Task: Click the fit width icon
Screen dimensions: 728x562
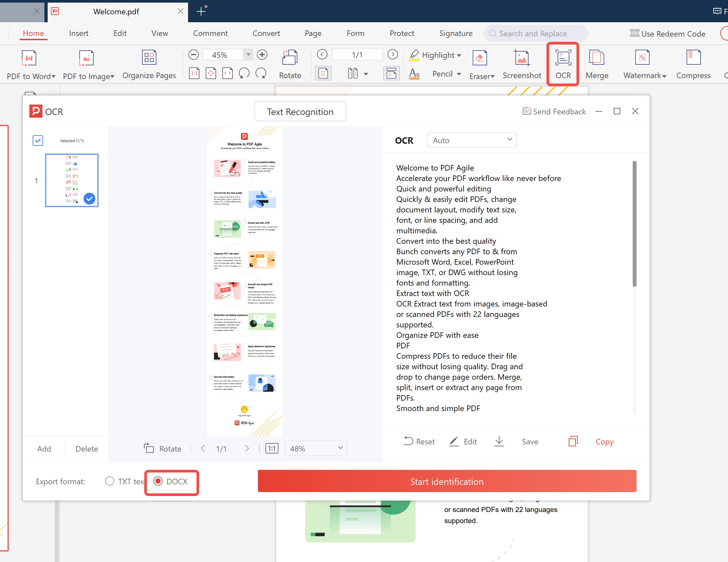Action: click(227, 73)
